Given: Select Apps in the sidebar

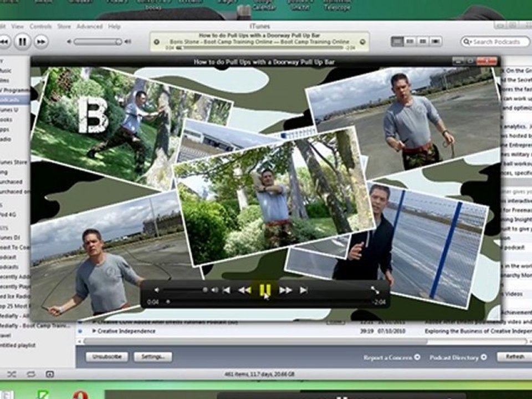Looking at the screenshot, I should [5, 129].
